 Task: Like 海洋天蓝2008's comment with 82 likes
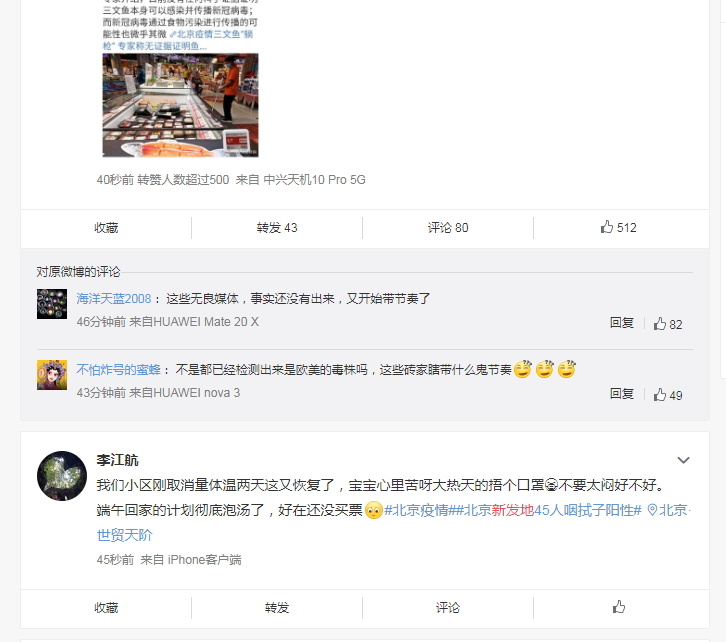tap(668, 324)
